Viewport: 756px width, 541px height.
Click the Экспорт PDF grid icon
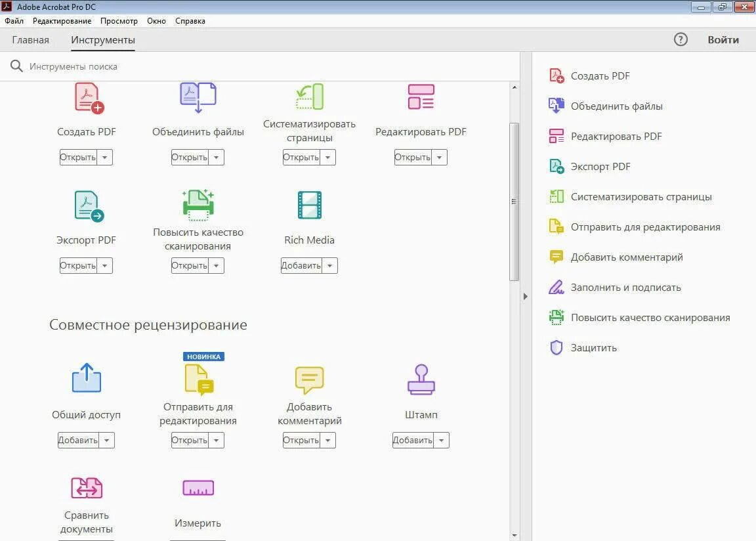(x=89, y=206)
